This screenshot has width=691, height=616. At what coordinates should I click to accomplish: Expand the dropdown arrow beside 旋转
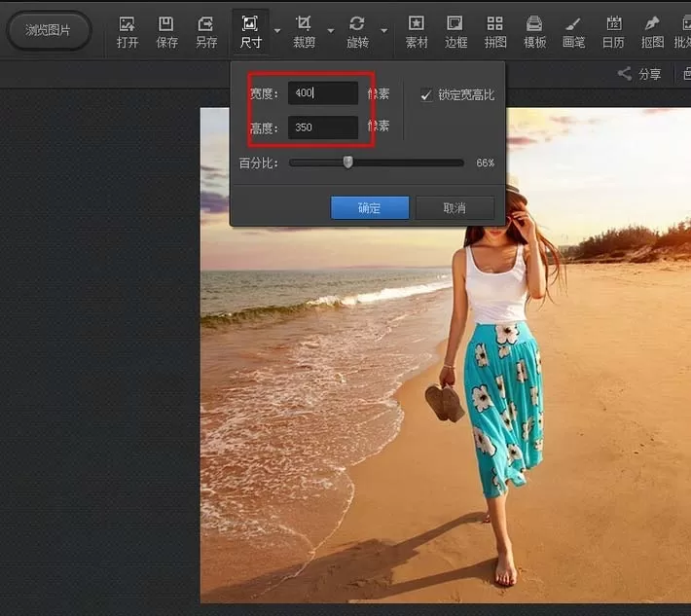tap(384, 31)
